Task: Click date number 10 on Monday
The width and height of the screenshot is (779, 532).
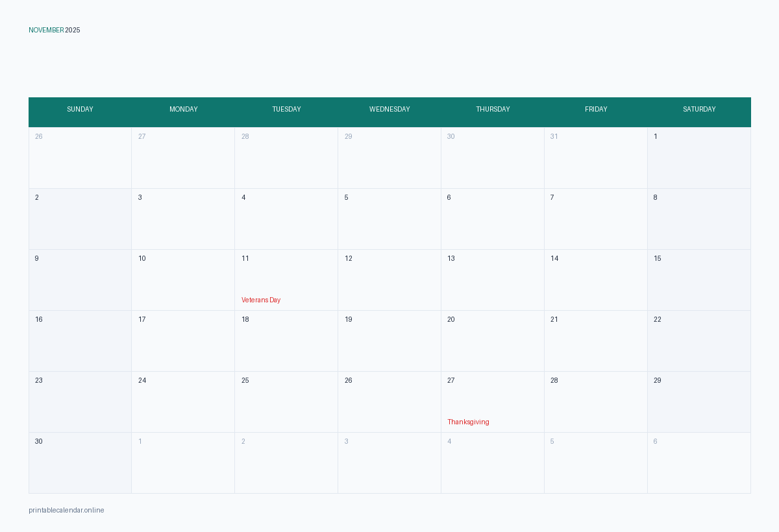Action: 142,259
